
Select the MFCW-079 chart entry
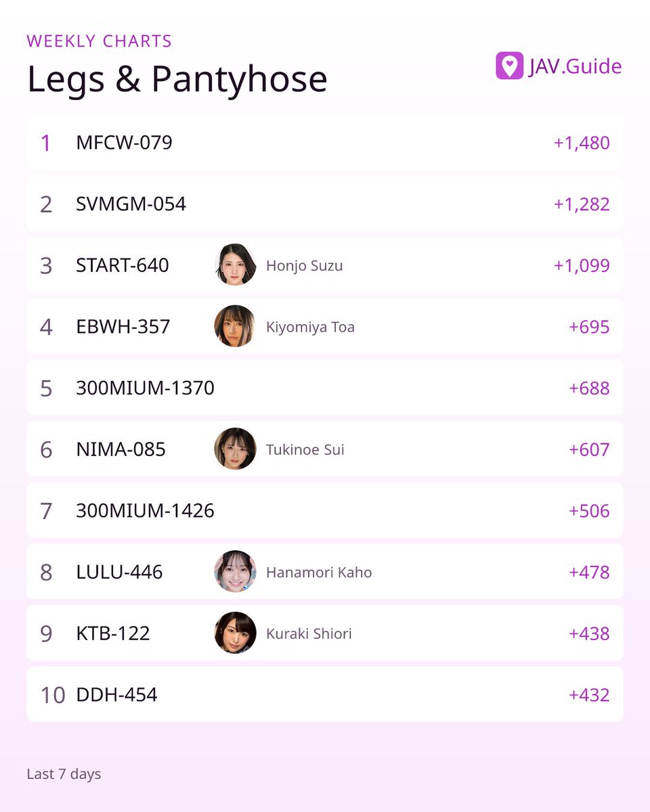(325, 143)
